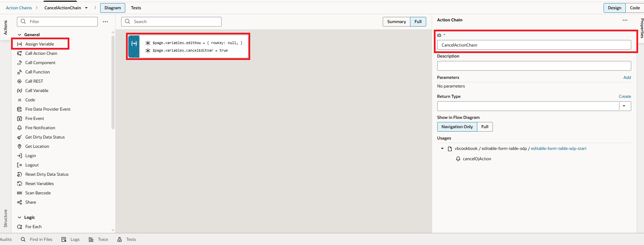Set flow diagram to Navigation Only
Image resolution: width=644 pixels, height=245 pixels.
457,127
